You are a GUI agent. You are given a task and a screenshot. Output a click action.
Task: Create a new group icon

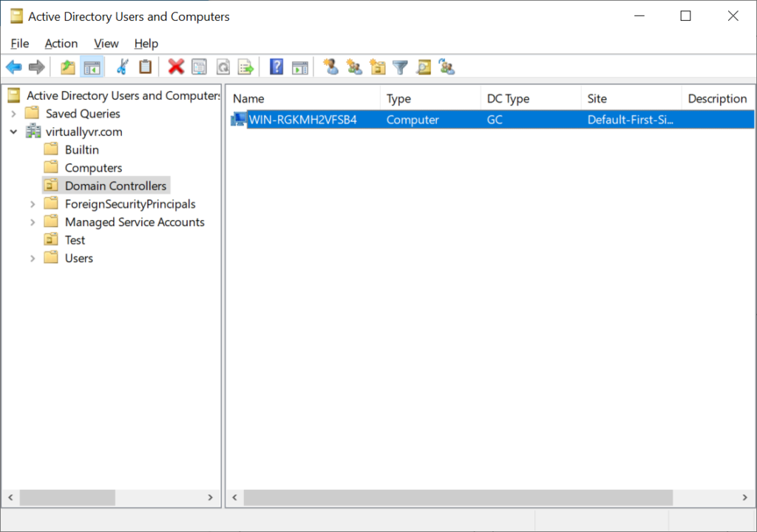tap(354, 67)
